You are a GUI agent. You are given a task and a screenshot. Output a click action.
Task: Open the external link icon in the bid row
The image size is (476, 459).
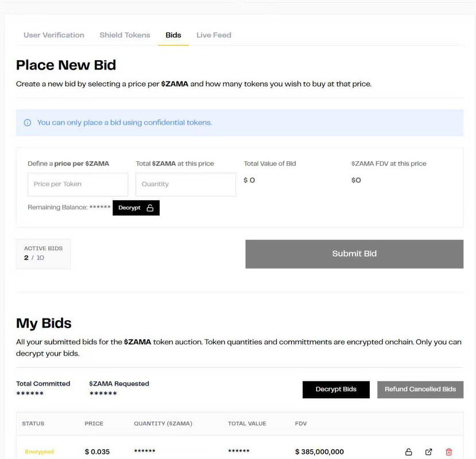coord(428,452)
